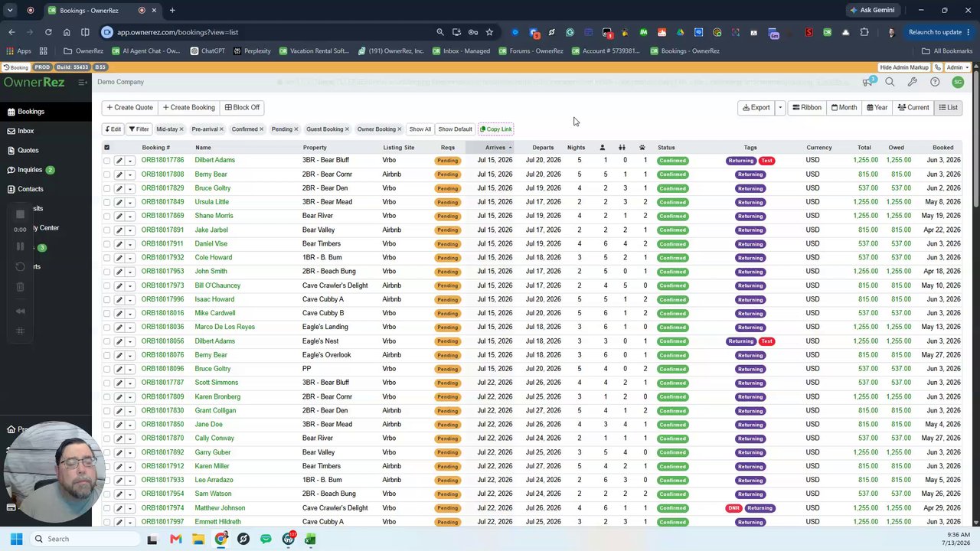The height and width of the screenshot is (551, 980).
Task: Click the phone icon in admin bar
Action: pos(938,67)
